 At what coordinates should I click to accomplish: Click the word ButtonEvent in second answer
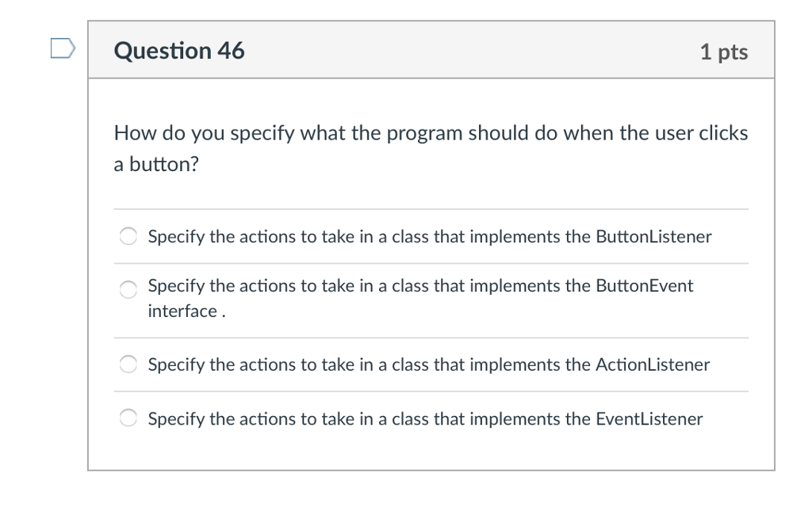point(644,286)
